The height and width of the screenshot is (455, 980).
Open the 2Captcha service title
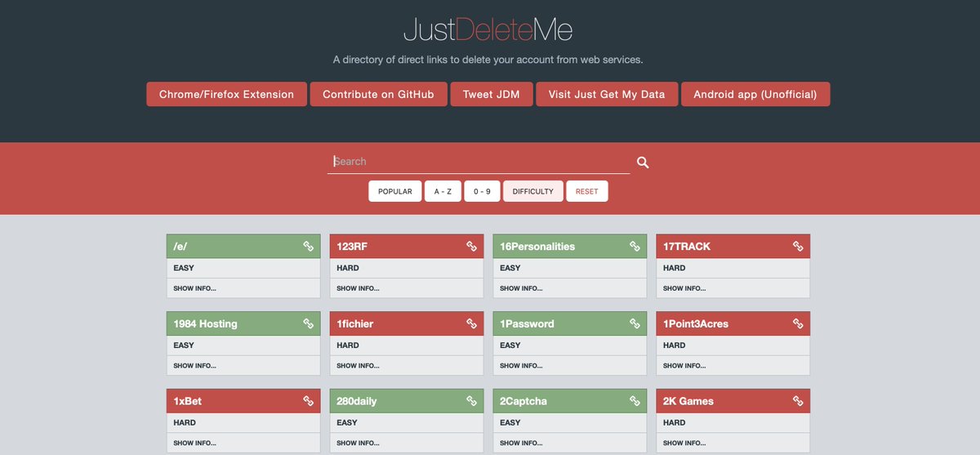pos(523,401)
